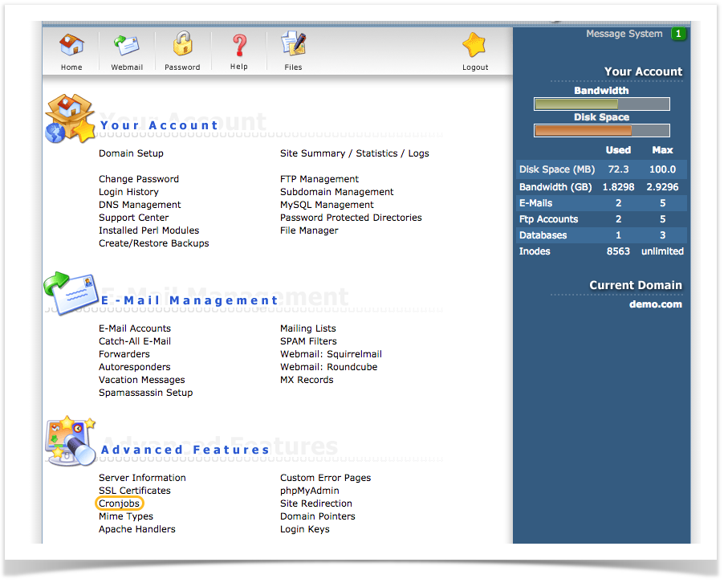Open E-Mail Accounts
Viewport: 728px width, 583px height.
[135, 328]
